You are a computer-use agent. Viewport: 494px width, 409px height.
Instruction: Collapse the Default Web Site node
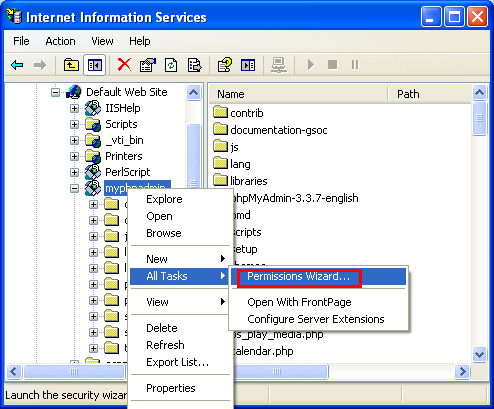coord(55,92)
